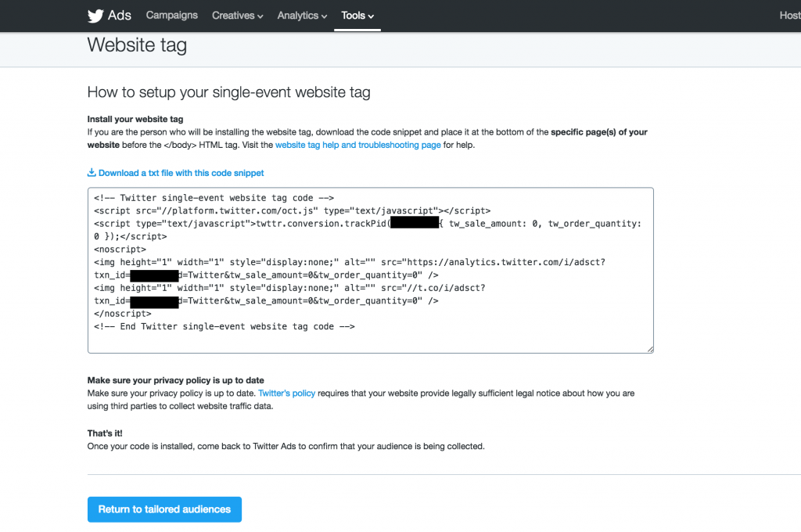Click the platform.twitter.com/oct.js script line
The image size is (801, 532).
[x=293, y=210]
